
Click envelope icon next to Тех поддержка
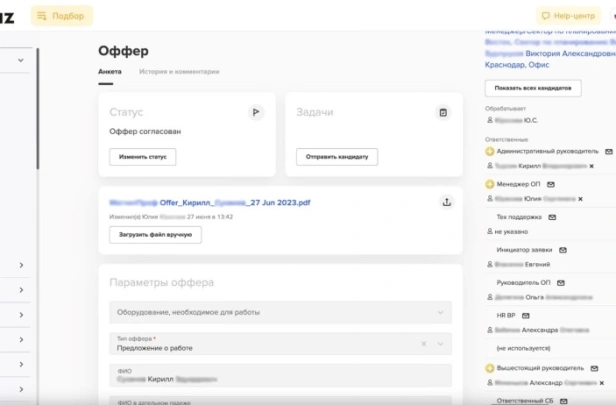coord(552,217)
